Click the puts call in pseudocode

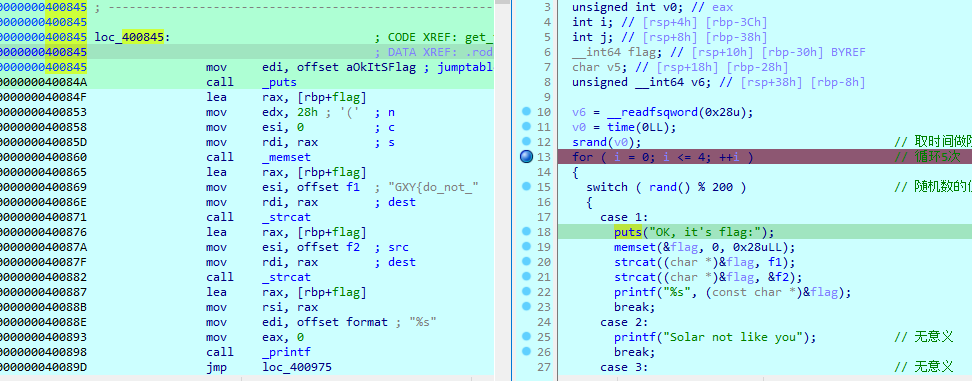pyautogui.click(x=627, y=232)
